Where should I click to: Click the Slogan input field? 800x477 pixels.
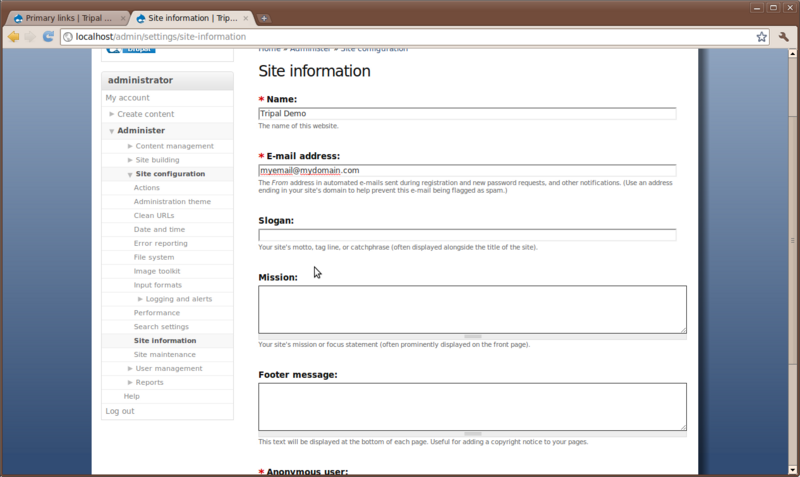coord(467,235)
